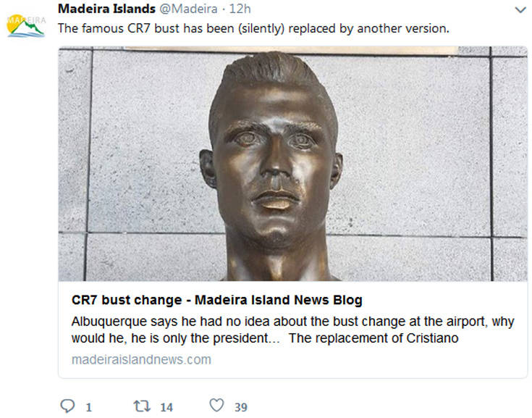Click the 'Madeira Island News Blog' title portion
The height and width of the screenshot is (418, 532).
279,300
